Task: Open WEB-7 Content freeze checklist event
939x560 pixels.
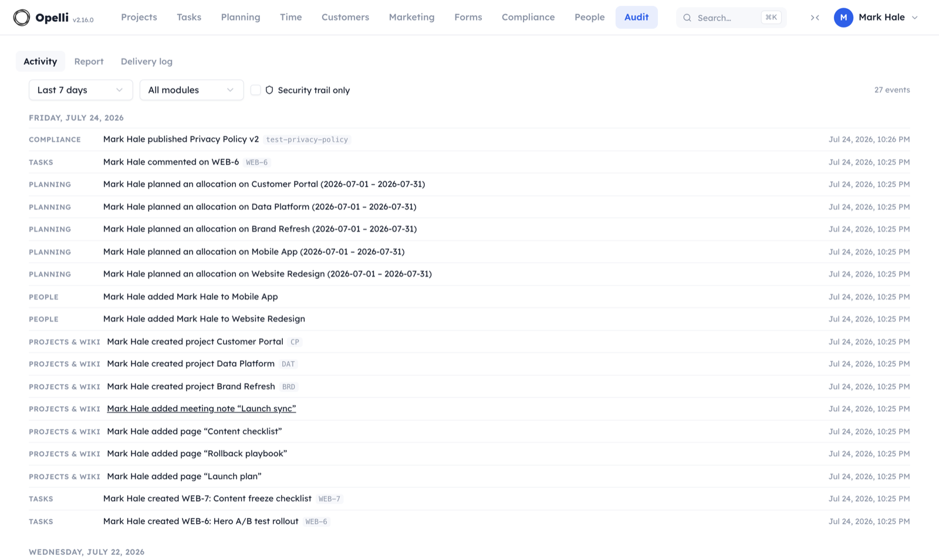Action: pyautogui.click(x=207, y=498)
